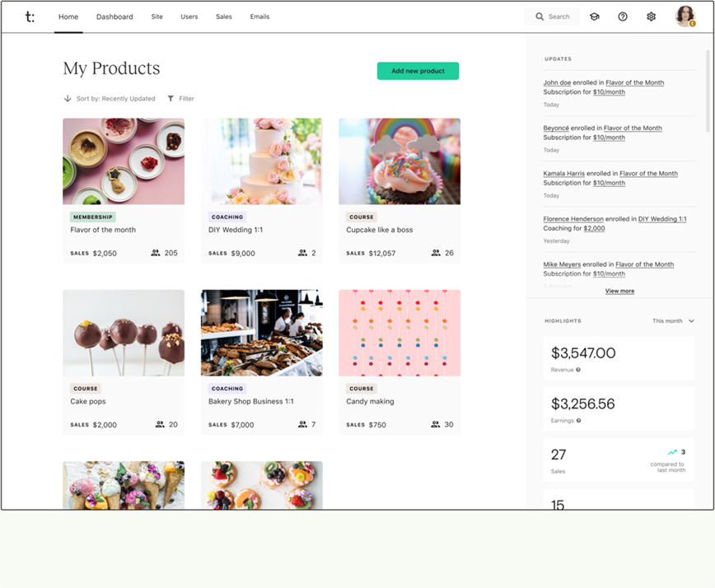Screen dimensions: 715x588
Task: Open the Kamala Harris link
Action: coord(563,173)
